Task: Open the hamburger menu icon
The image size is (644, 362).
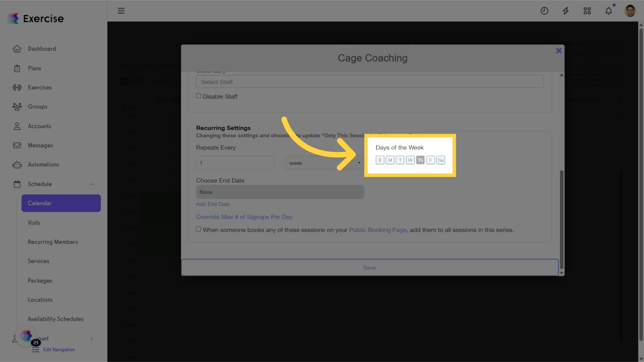Action: 121,11
